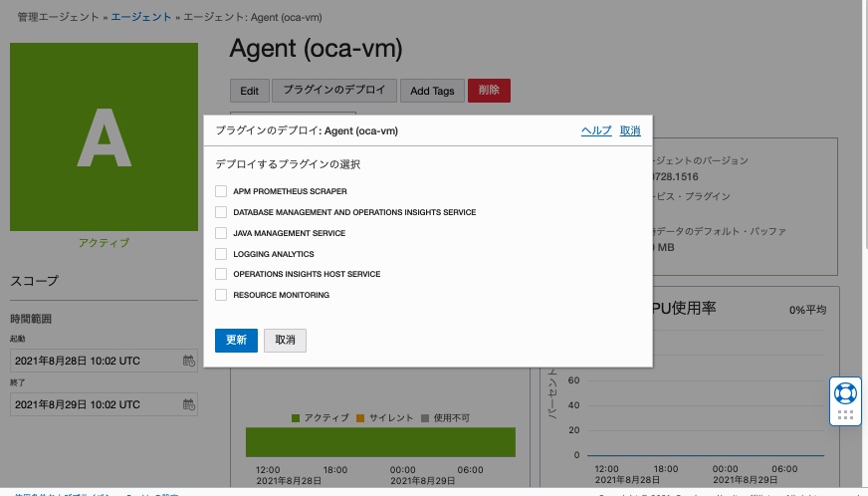The width and height of the screenshot is (868, 496).
Task: Click the プラグインのデプロイ button
Action: pos(334,91)
